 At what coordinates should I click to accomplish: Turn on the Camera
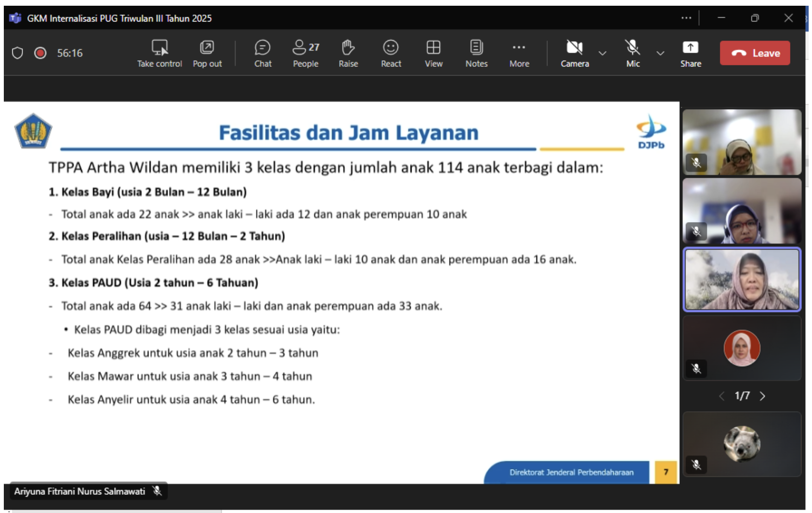click(x=575, y=53)
